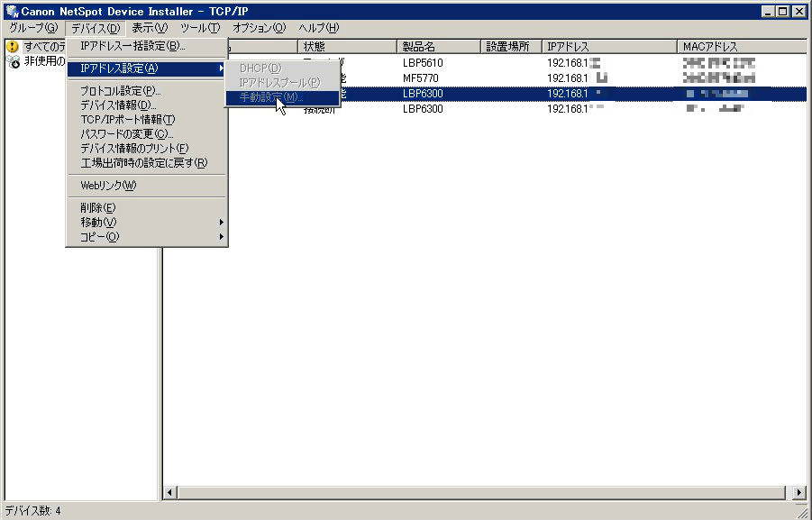Choose デバイス情報のプリント(F) menu entry

click(147, 149)
